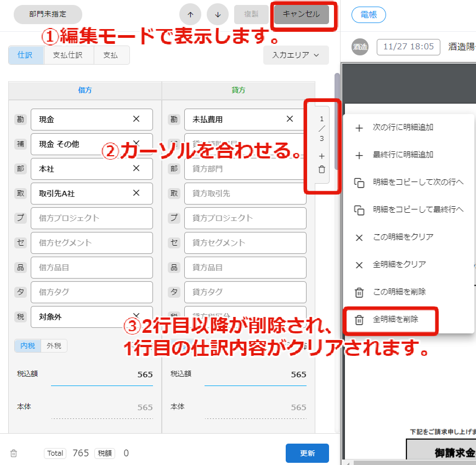Screen dimensions: 476x465
Task: Open the 借方プロジェクト combo box
Action: click(92, 218)
